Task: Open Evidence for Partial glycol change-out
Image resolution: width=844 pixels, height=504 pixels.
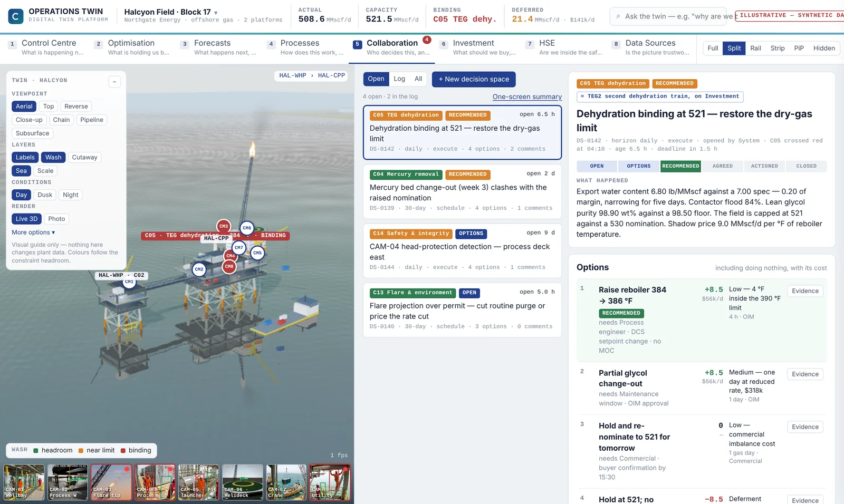Action: pyautogui.click(x=805, y=374)
